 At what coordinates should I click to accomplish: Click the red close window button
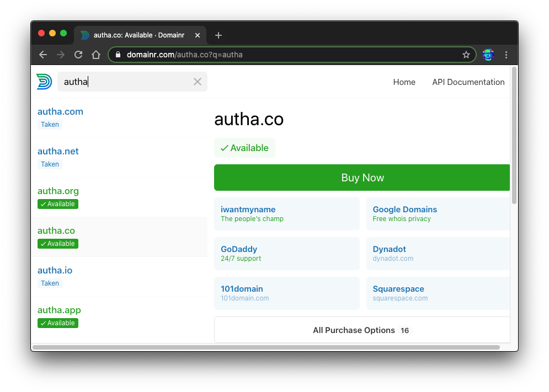coord(41,33)
